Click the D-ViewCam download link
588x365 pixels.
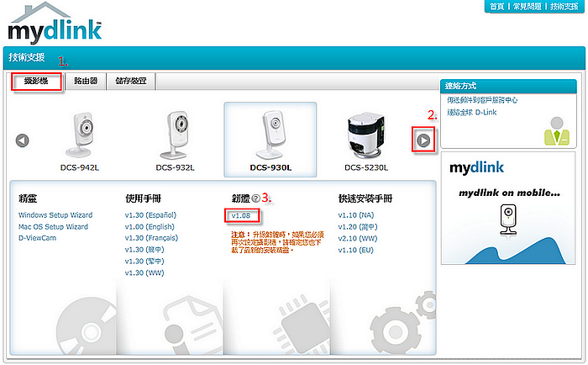pos(39,239)
